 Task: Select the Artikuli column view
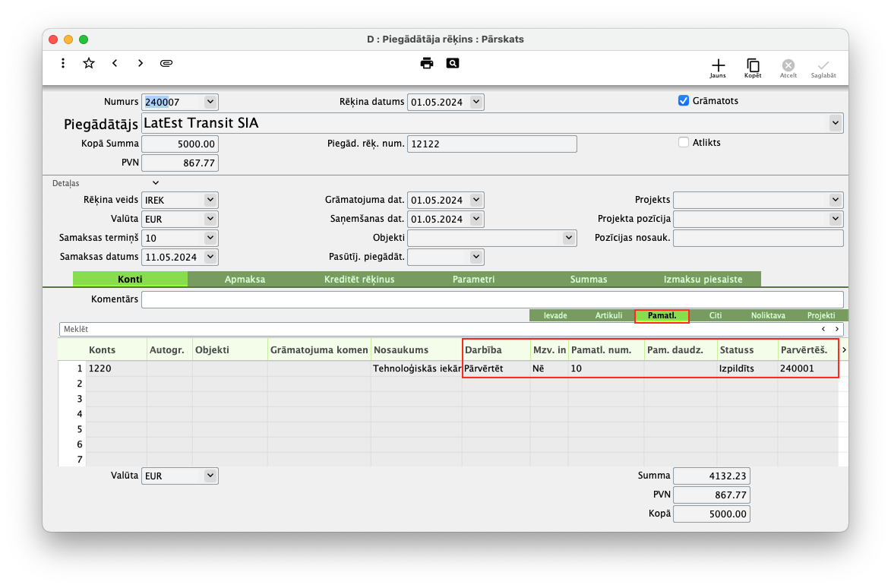(x=608, y=315)
